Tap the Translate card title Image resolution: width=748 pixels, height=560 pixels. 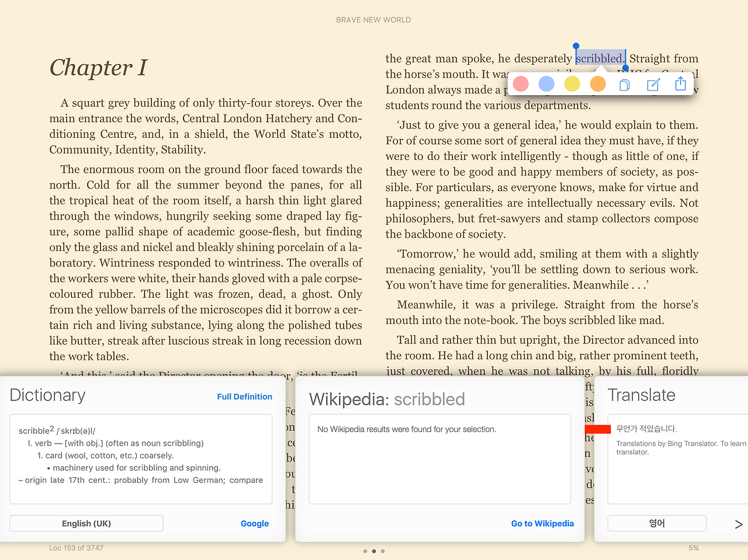pos(642,395)
